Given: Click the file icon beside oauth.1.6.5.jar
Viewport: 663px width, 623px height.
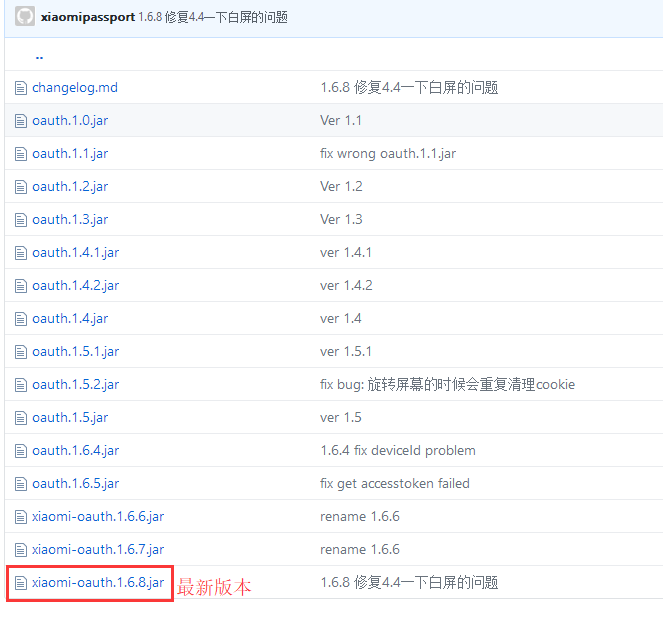Looking at the screenshot, I should [x=21, y=484].
